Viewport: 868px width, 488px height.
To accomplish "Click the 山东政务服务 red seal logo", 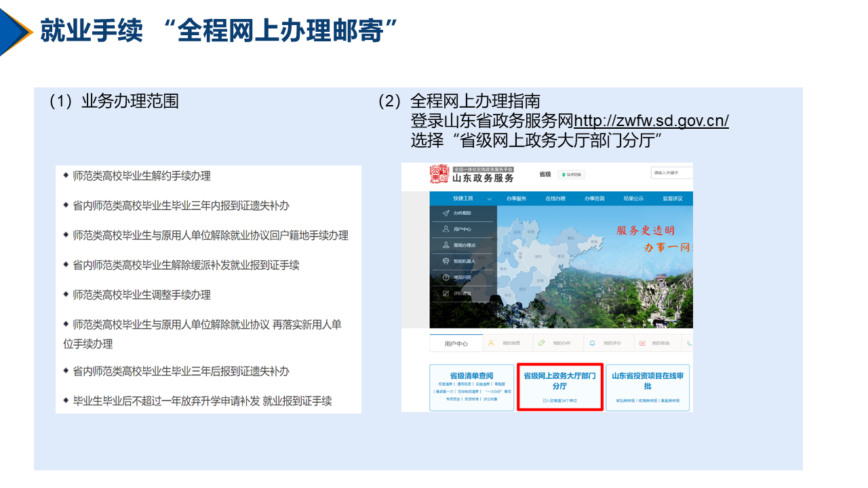I will click(439, 175).
